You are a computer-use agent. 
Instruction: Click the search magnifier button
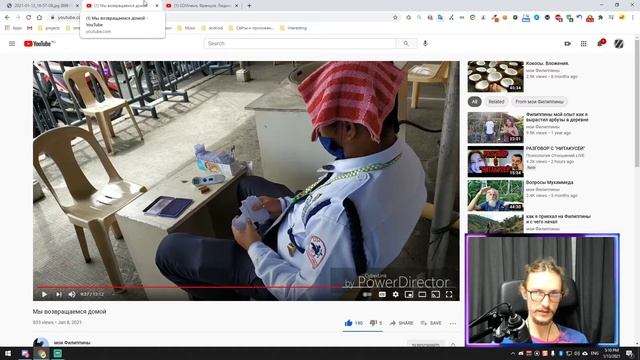[406, 43]
